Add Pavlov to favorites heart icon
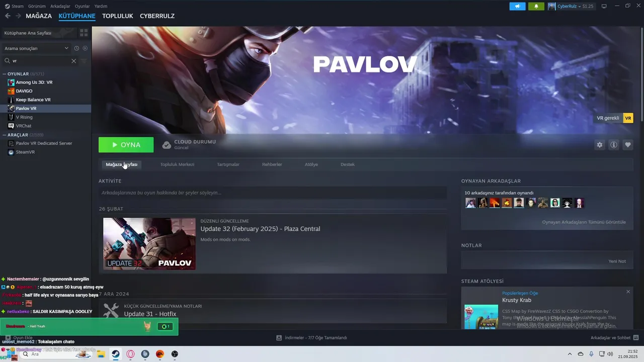 pyautogui.click(x=628, y=145)
